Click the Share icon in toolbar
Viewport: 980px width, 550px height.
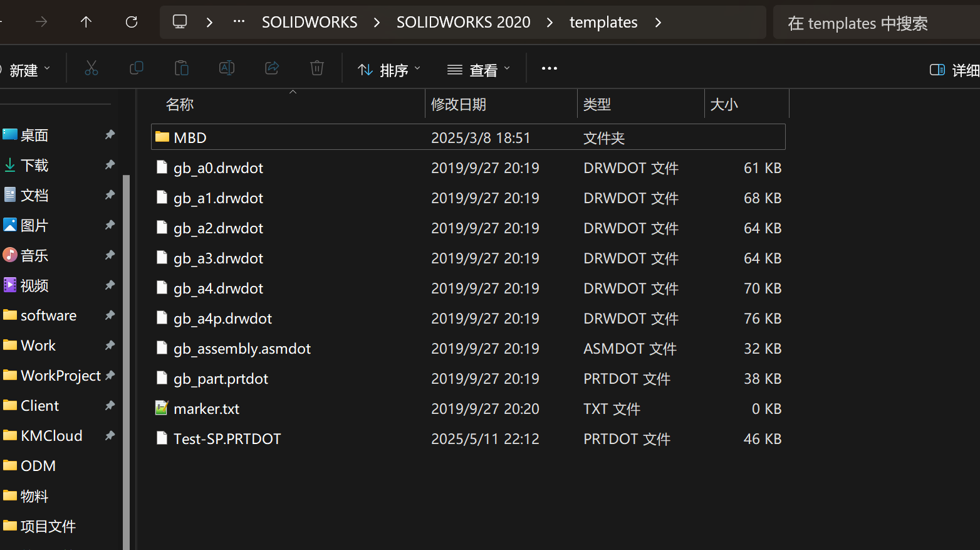272,68
